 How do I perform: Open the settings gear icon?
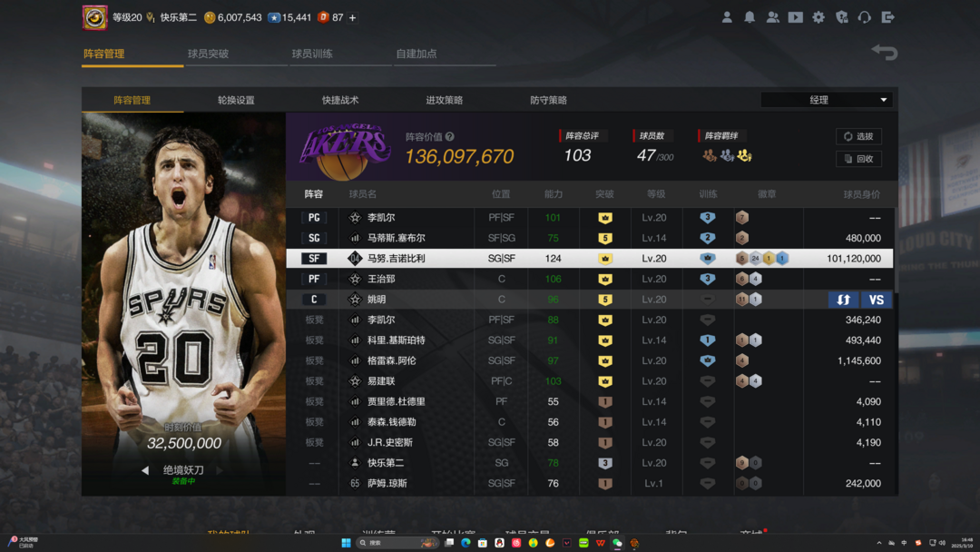pos(818,17)
